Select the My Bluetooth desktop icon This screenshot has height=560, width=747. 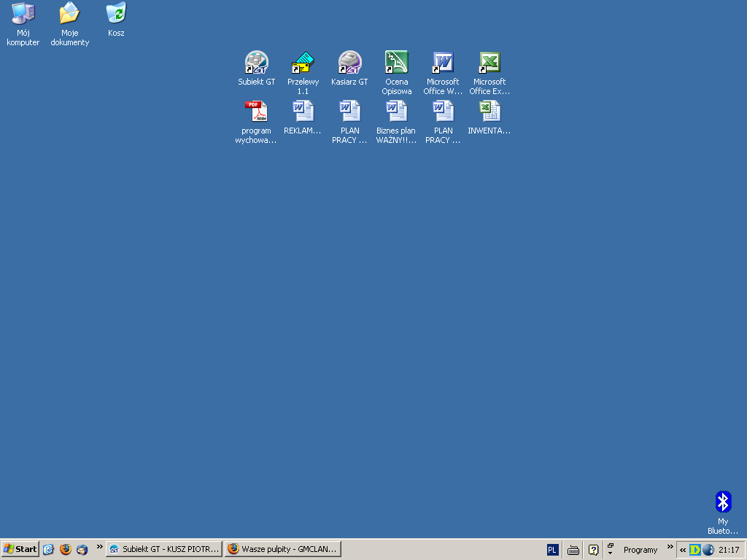(x=723, y=502)
